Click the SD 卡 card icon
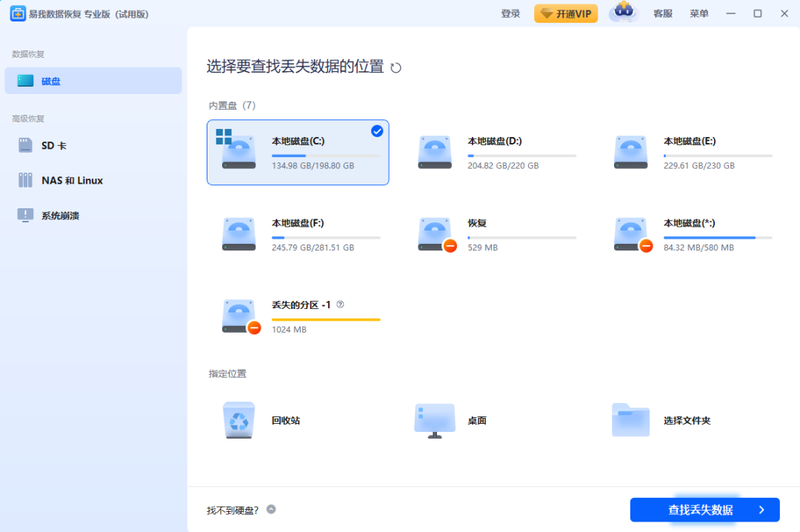Screen dimensions: 800x532 pyautogui.click(x=25, y=145)
